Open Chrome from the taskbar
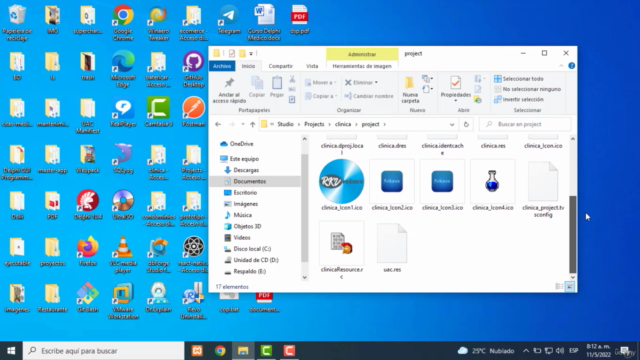This screenshot has width=640, height=360. (x=220, y=351)
